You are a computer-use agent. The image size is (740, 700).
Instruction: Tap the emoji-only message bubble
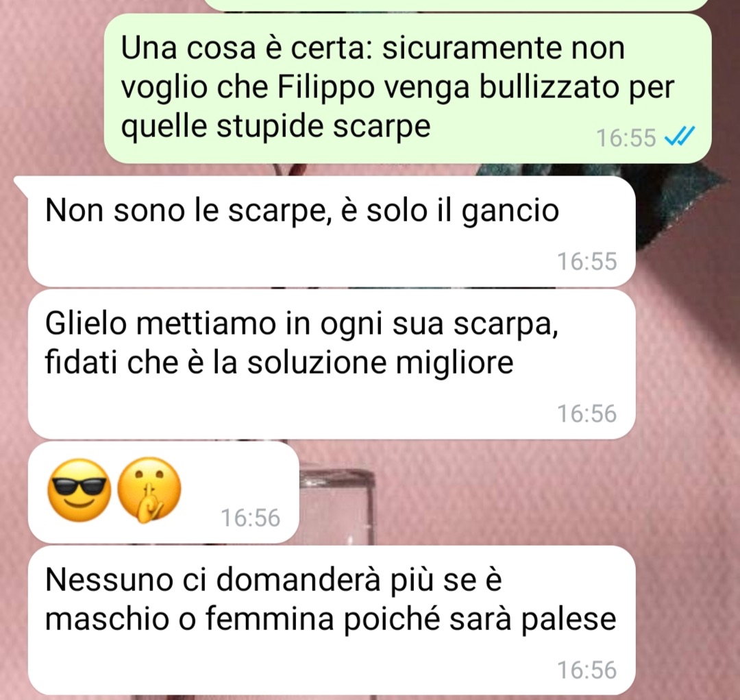[x=163, y=492]
